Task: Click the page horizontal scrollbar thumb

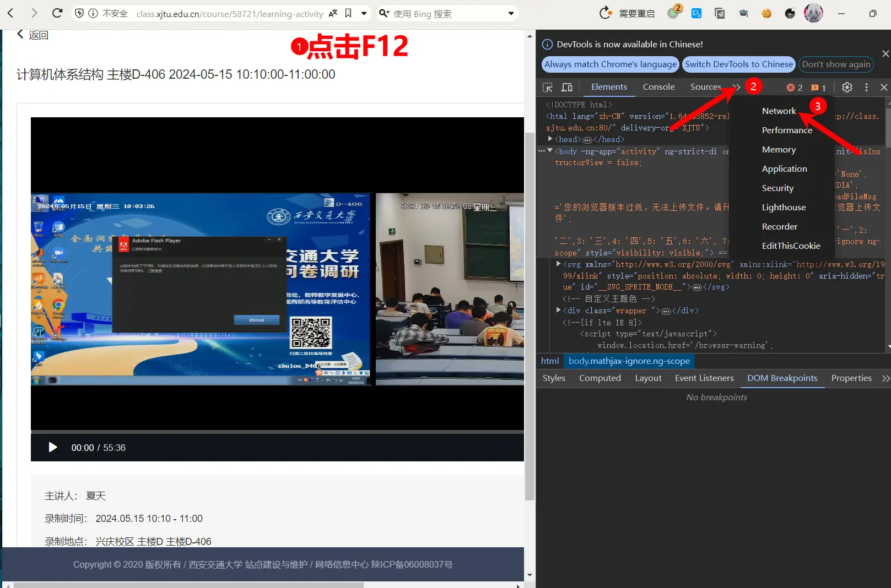Action: [188, 585]
